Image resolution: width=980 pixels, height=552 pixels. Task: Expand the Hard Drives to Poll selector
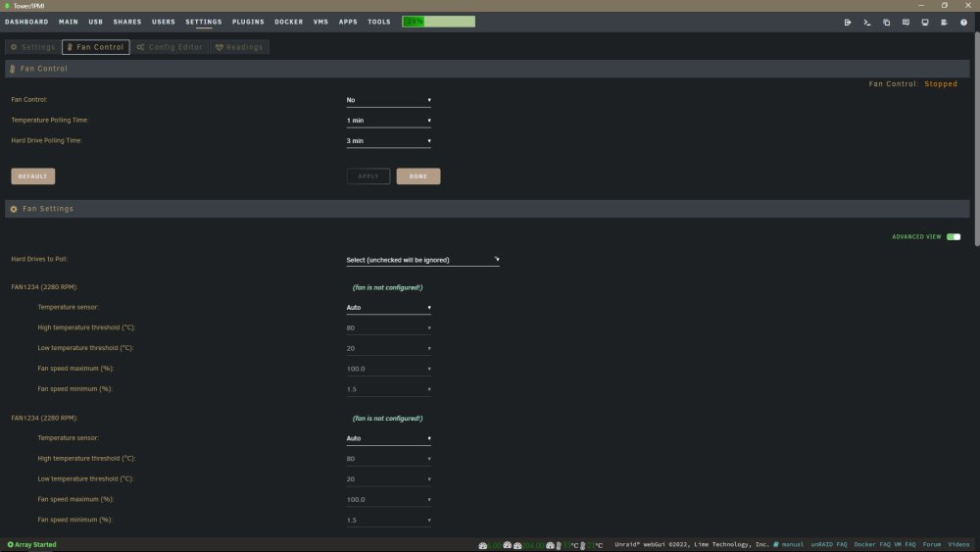pyautogui.click(x=423, y=260)
